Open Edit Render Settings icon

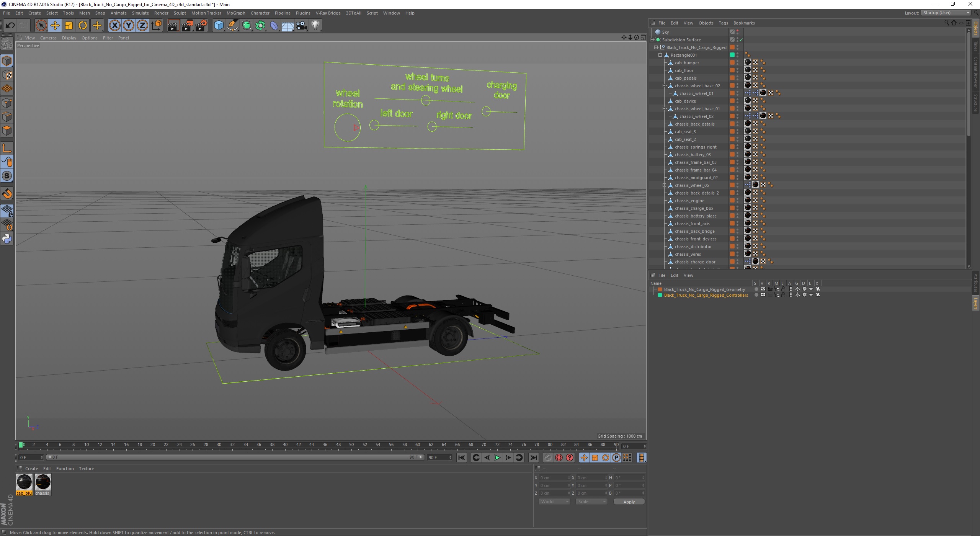[201, 26]
